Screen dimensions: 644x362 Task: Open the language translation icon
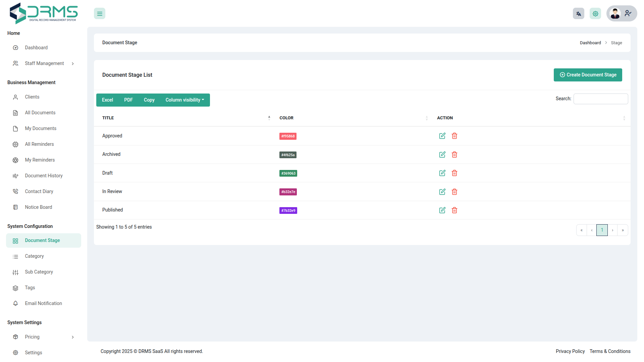point(578,14)
